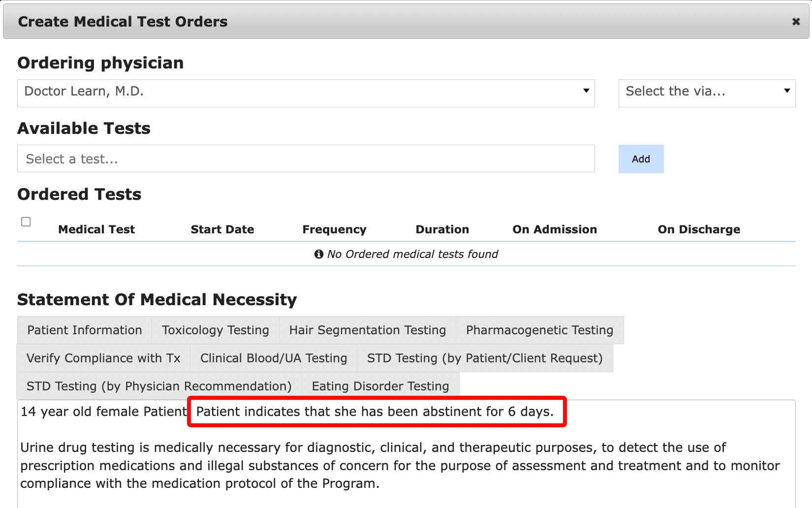Click the Add button
This screenshot has height=508, width=812.
641,159
